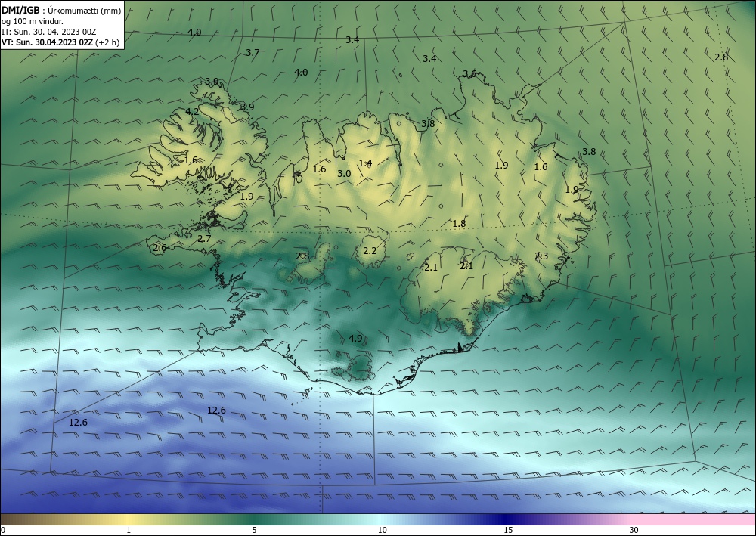Image resolution: width=756 pixels, height=536 pixels.
Task: Click the 'og 100 m vindur.' caption line
Action: 33,21
